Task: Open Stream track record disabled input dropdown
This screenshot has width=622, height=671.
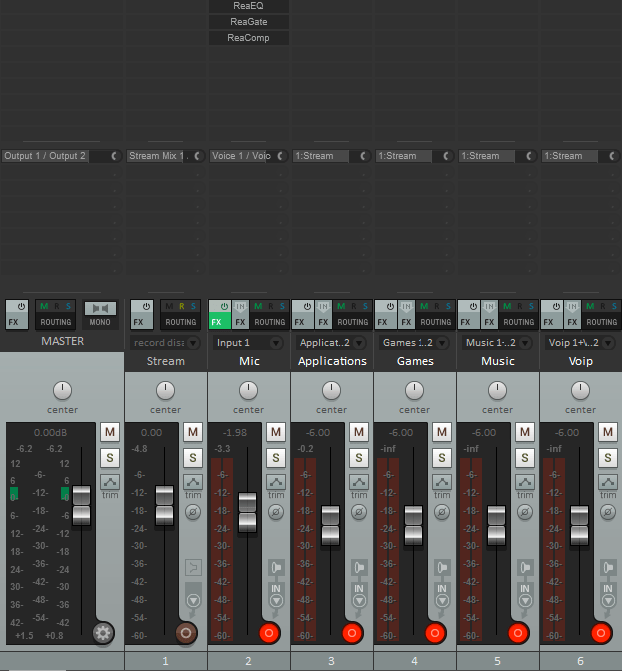Action: coord(165,343)
